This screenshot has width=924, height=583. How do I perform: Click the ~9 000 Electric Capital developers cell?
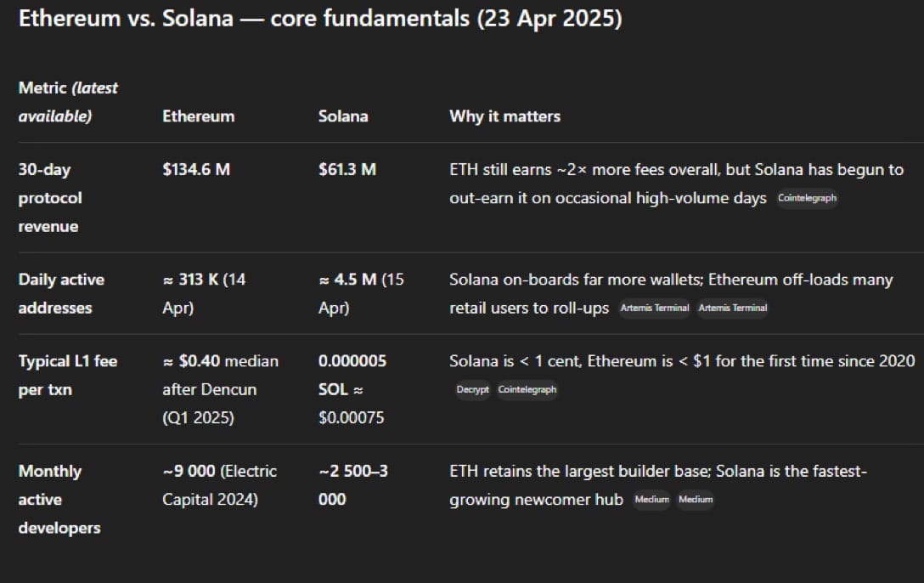click(219, 485)
